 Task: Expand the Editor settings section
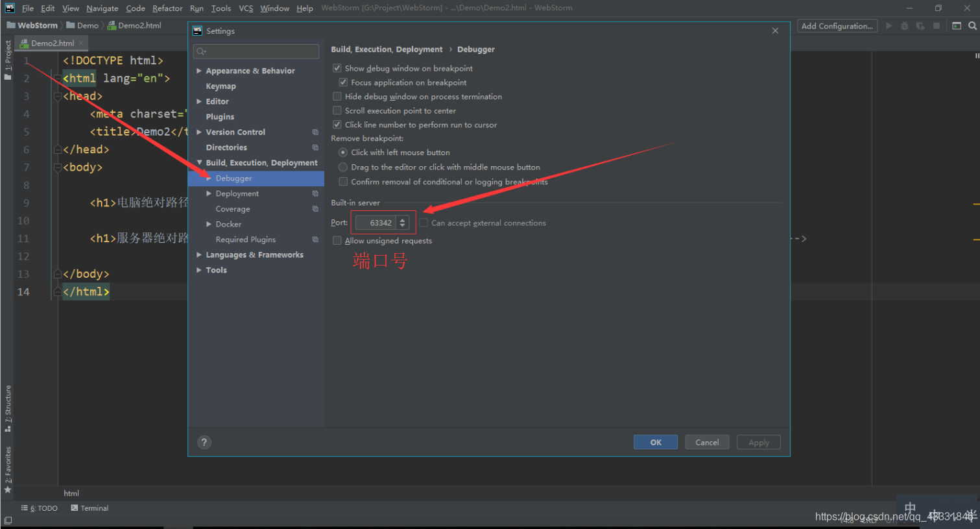(199, 101)
